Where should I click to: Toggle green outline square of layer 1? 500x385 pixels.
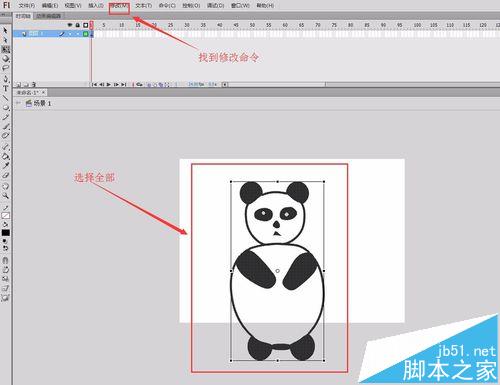pos(86,34)
